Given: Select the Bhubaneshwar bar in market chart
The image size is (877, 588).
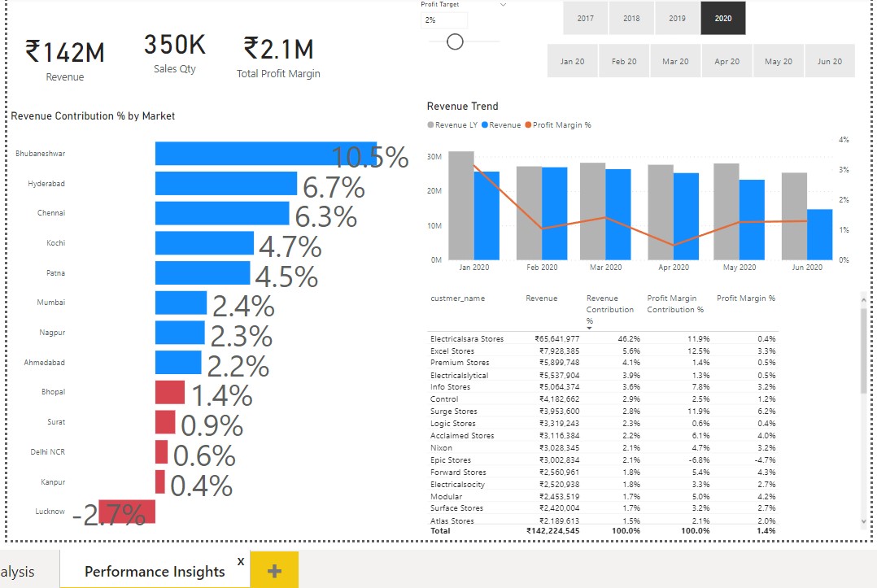Looking at the screenshot, I should tap(266, 153).
